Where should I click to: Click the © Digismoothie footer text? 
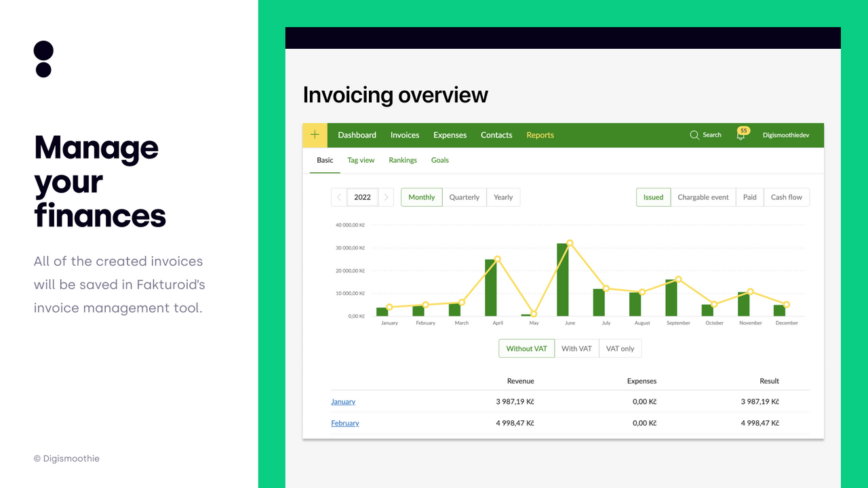tap(66, 459)
